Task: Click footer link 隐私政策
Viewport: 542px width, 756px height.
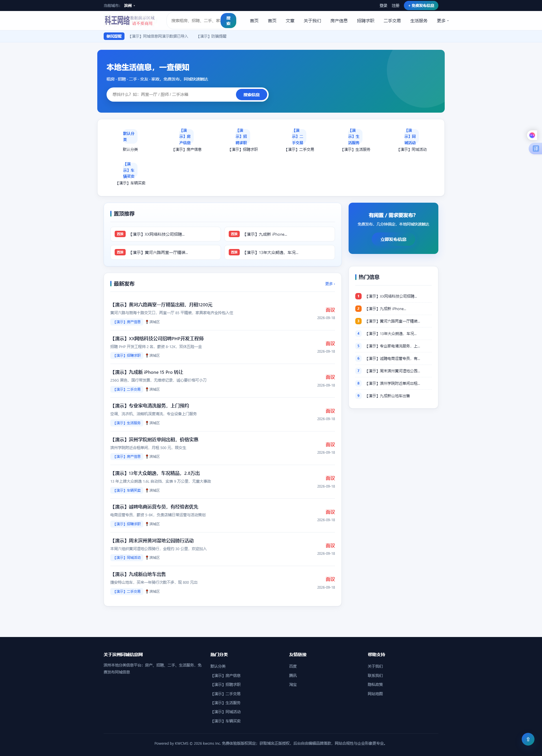Action: 375,684
